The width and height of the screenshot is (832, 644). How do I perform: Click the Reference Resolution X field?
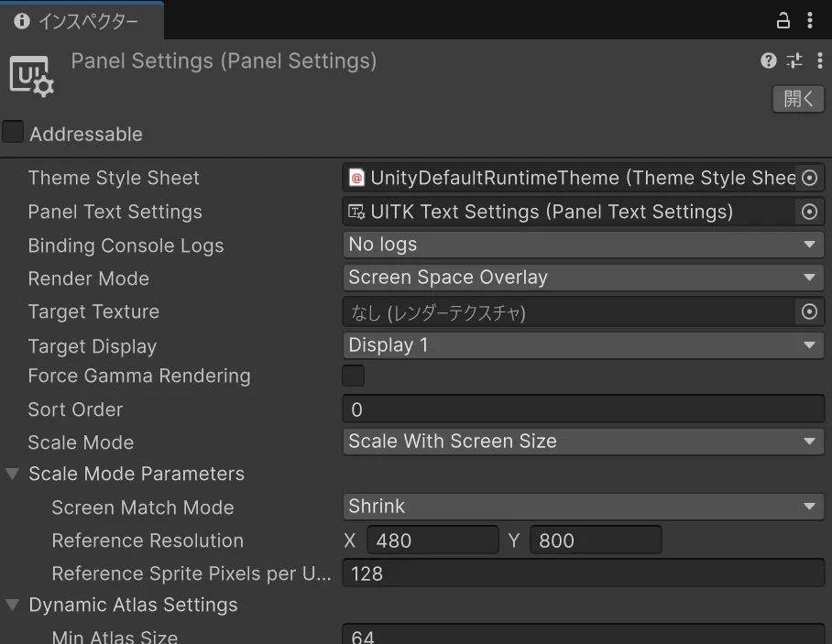tap(432, 540)
